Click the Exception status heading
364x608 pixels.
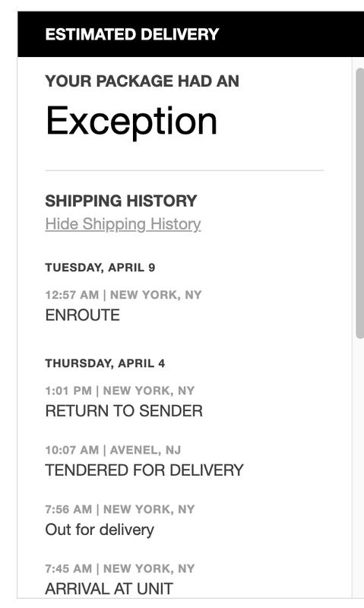(131, 122)
